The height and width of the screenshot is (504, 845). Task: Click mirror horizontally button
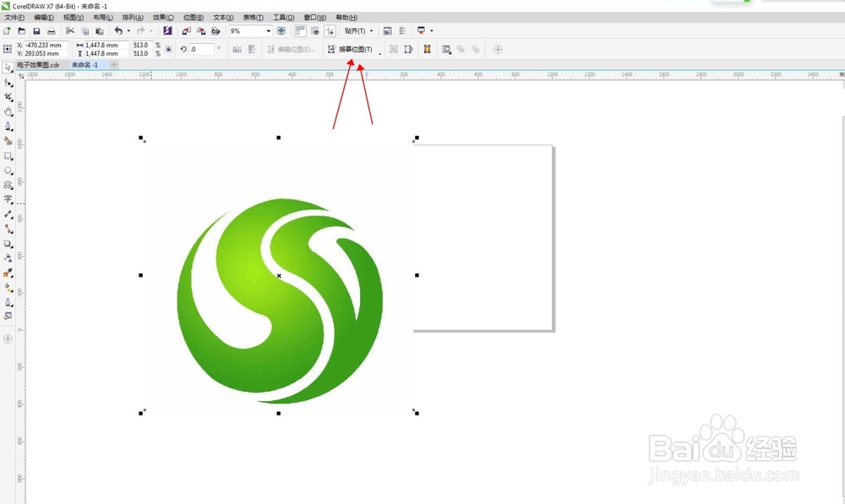237,49
